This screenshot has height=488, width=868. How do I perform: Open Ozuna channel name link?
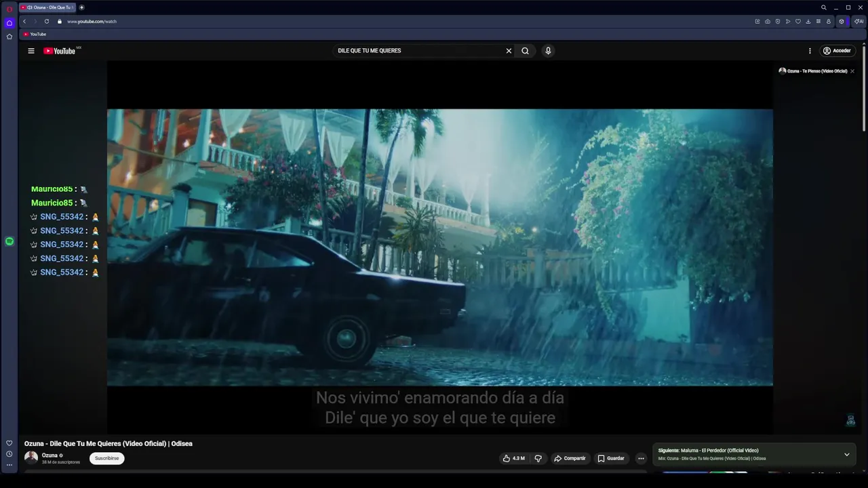pyautogui.click(x=50, y=455)
